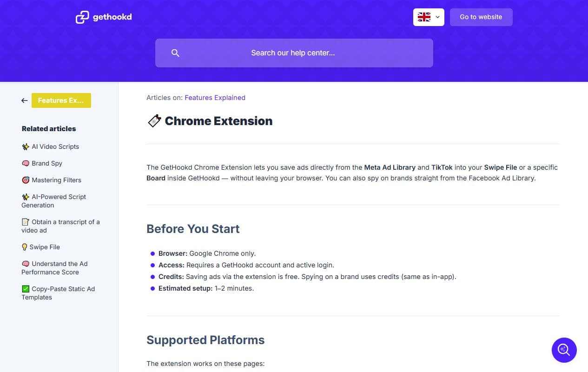The width and height of the screenshot is (588, 372).
Task: Click the Supported Platforms heading
Action: 205,340
